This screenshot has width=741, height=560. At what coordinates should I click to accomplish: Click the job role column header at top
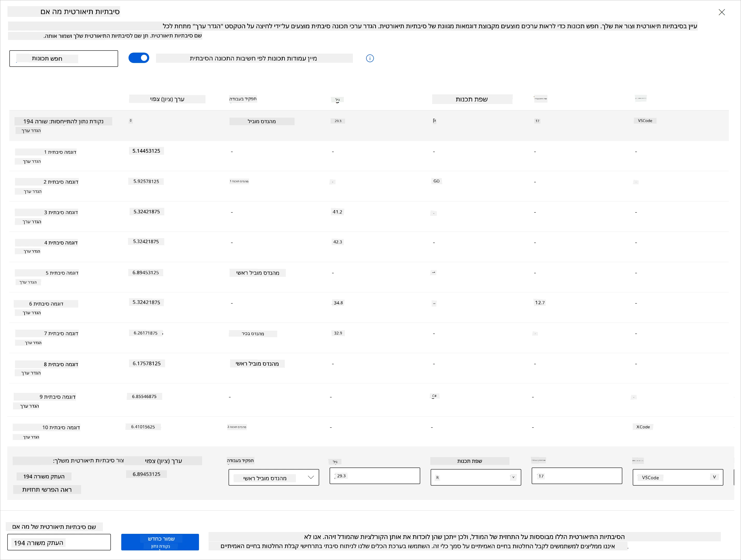tap(243, 99)
